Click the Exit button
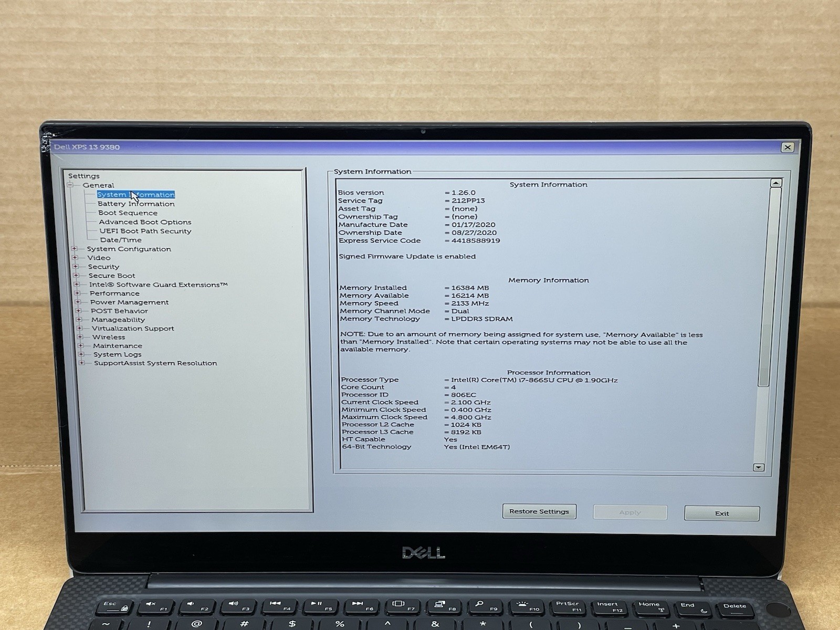This screenshot has width=840, height=630. 722,513
